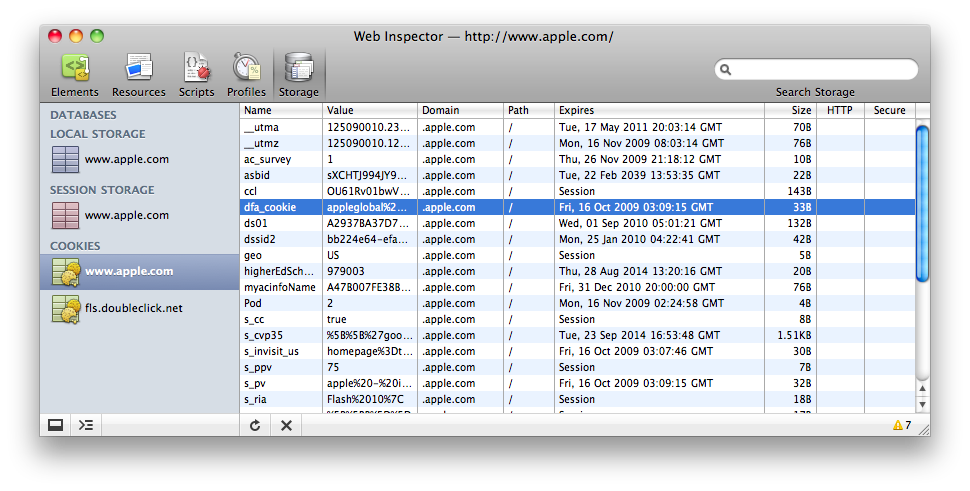This screenshot has width=970, height=491.
Task: Select the dfa_cookie row
Action: point(577,208)
